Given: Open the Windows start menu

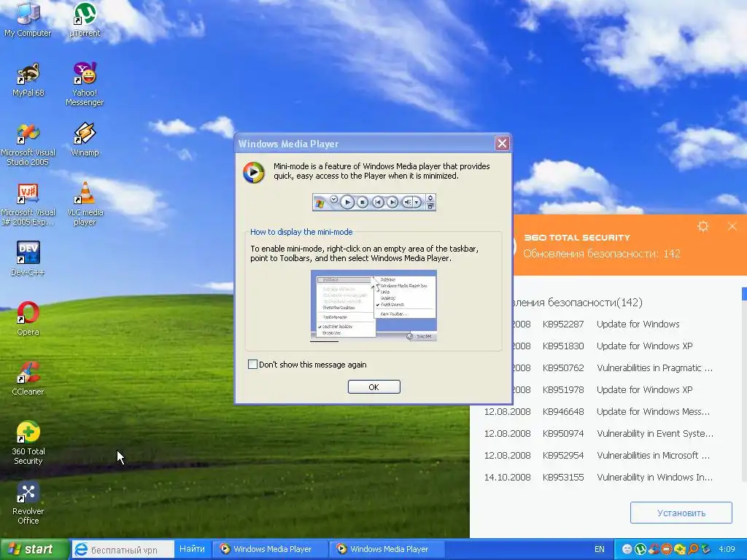Looking at the screenshot, I should click(x=34, y=550).
